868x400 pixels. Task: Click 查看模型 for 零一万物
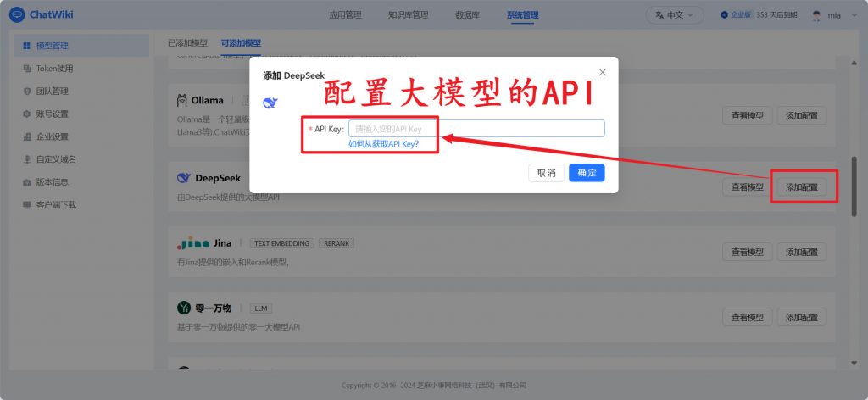[x=748, y=317]
